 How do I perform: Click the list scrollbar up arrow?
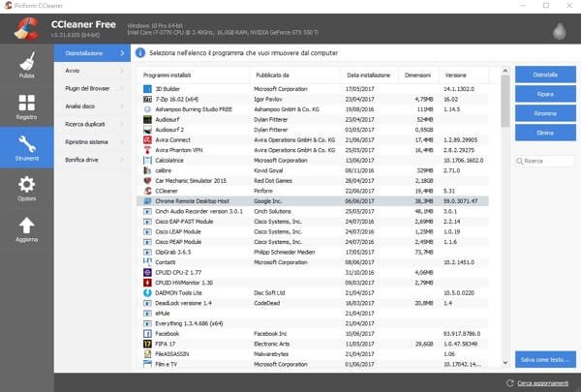pos(505,71)
